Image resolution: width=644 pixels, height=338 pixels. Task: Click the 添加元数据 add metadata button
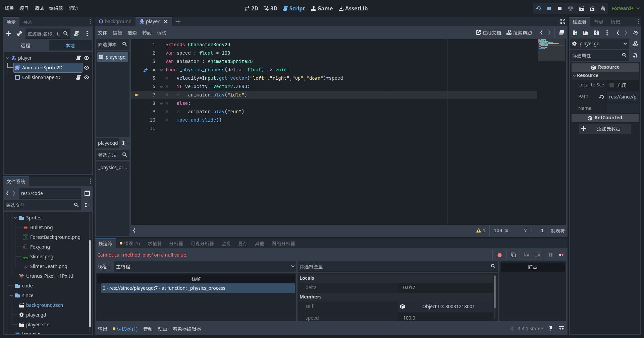coord(605,129)
